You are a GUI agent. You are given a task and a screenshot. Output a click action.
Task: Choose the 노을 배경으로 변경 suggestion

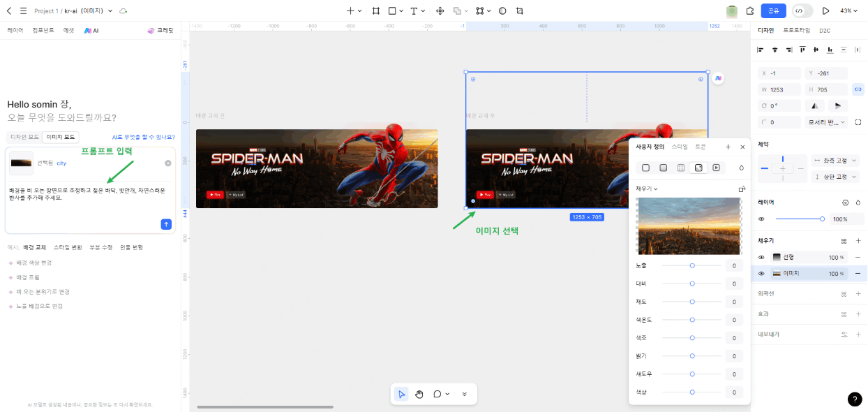36,306
